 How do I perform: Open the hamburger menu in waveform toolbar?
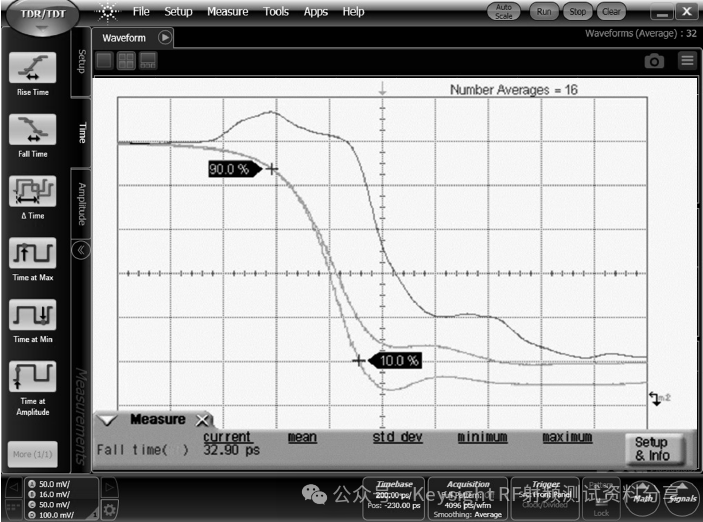pyautogui.click(x=687, y=61)
